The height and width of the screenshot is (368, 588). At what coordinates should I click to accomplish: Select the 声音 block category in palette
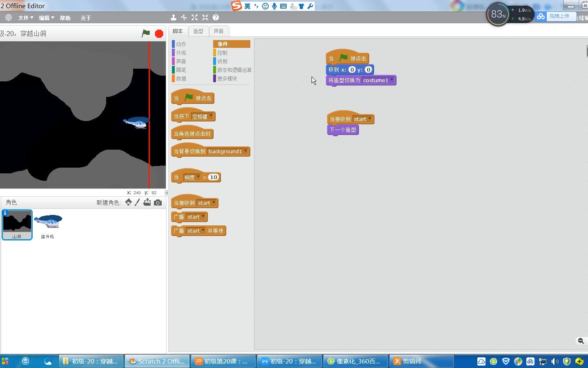click(181, 61)
